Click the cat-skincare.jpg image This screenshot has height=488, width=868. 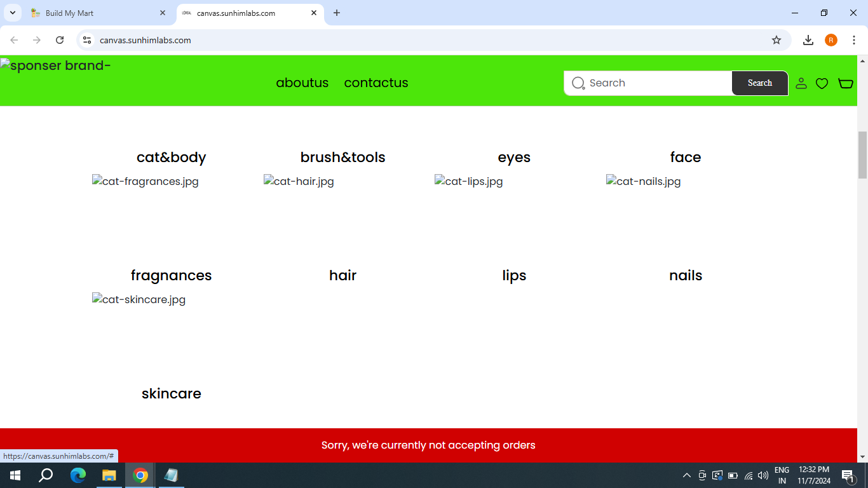coord(139,300)
